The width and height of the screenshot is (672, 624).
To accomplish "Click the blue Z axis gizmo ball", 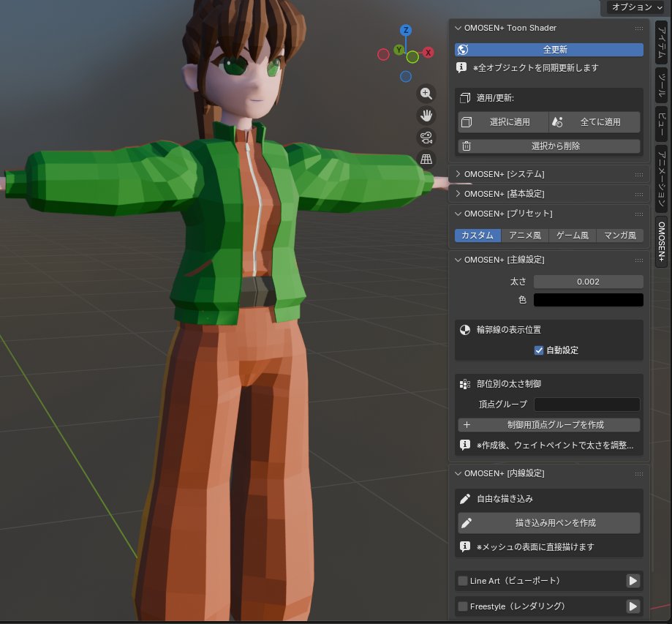I will tap(406, 31).
